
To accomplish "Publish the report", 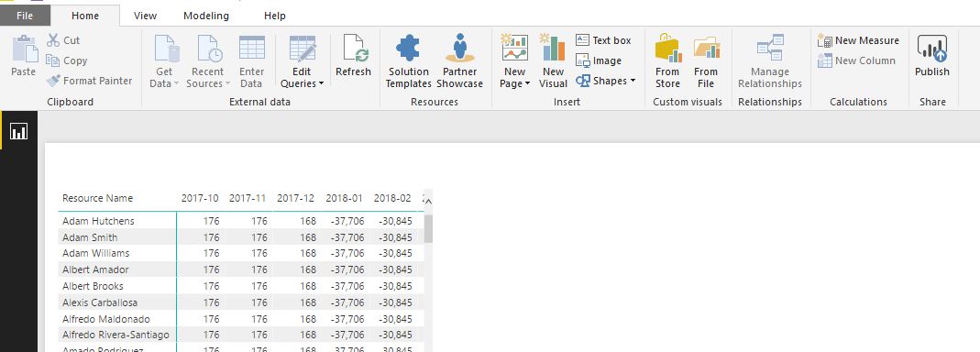I will coord(932,56).
